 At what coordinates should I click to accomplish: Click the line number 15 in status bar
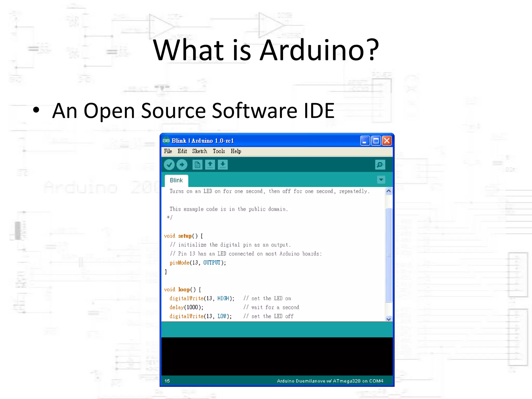tap(167, 381)
